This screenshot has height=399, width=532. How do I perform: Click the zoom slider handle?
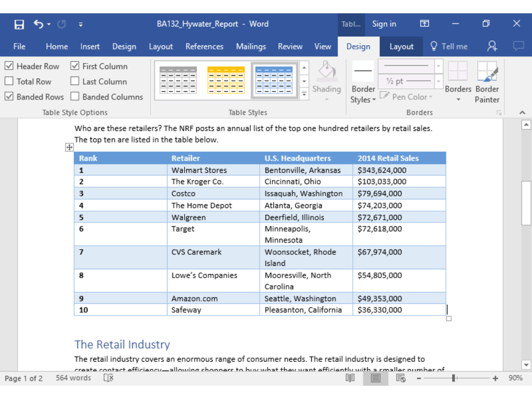[x=454, y=378]
